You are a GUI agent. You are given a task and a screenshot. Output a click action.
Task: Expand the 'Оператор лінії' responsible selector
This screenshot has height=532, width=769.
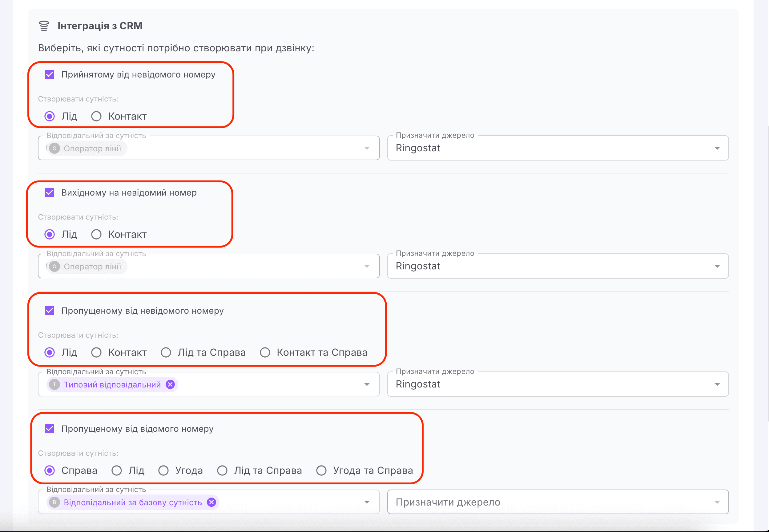tap(366, 148)
